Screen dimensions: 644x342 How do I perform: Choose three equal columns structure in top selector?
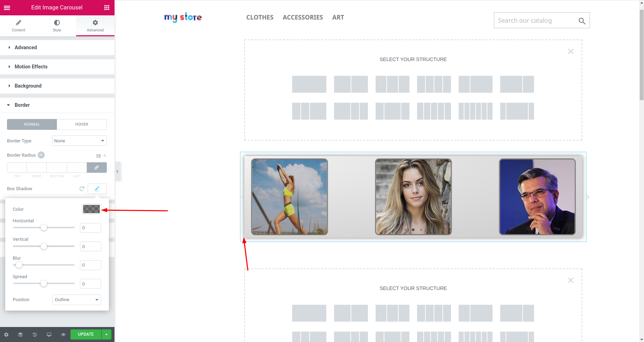(392, 84)
